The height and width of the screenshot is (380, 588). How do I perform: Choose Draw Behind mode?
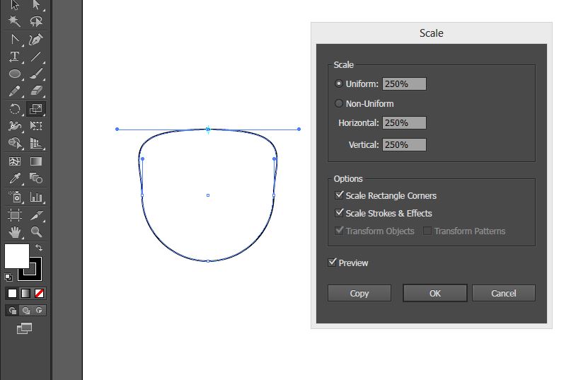(x=26, y=310)
